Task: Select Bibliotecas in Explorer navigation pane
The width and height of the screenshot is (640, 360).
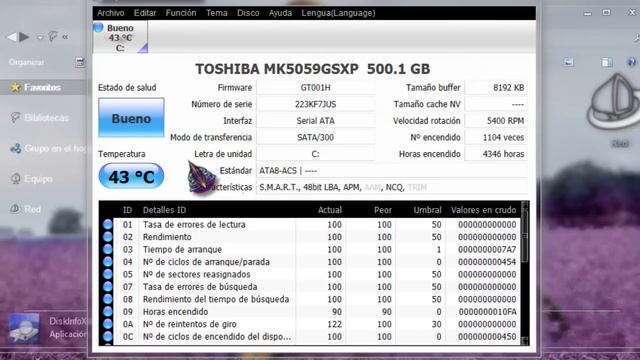Action: 46,118
